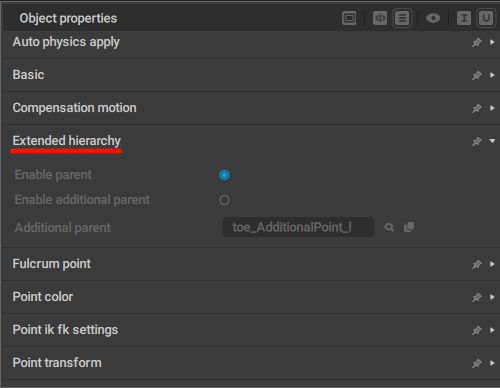Pin the Extended hierarchy section
Screen dimensions: 500x388
click(x=477, y=141)
